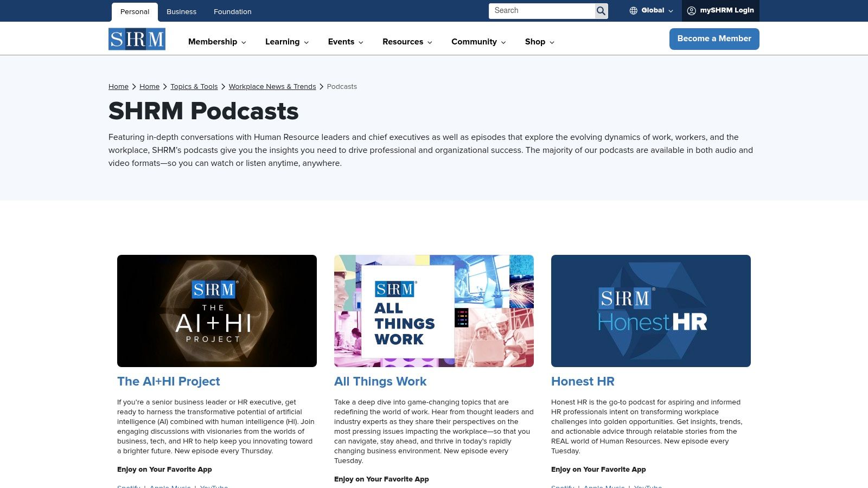Click the SHRM logo in the header
The height and width of the screenshot is (488, 868).
tap(137, 38)
